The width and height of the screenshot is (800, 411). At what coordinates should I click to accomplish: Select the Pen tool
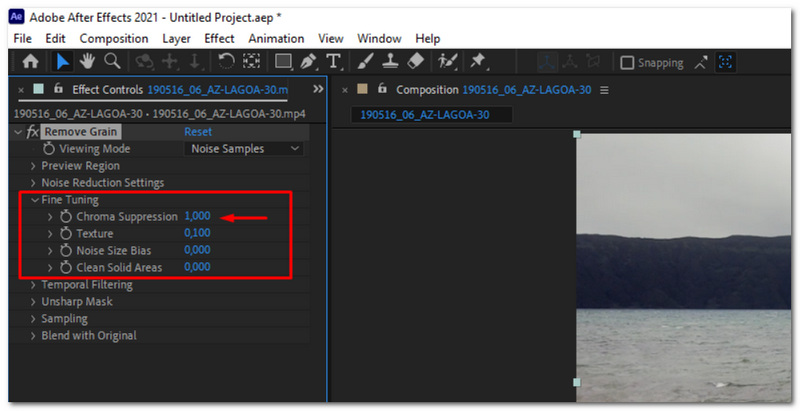point(308,62)
